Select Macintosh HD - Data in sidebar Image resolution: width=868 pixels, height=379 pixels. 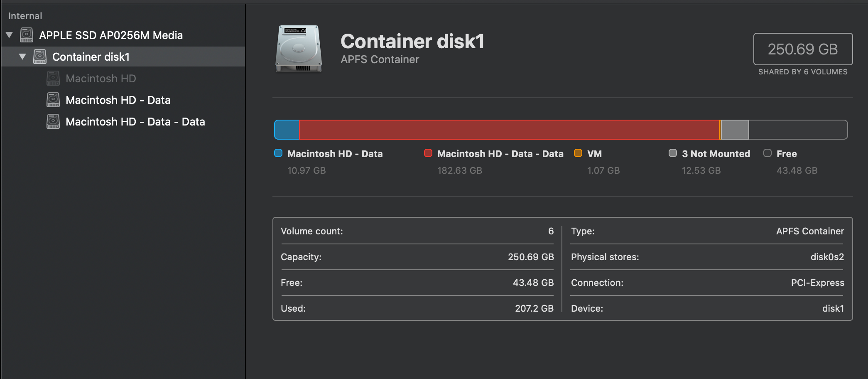(x=118, y=100)
